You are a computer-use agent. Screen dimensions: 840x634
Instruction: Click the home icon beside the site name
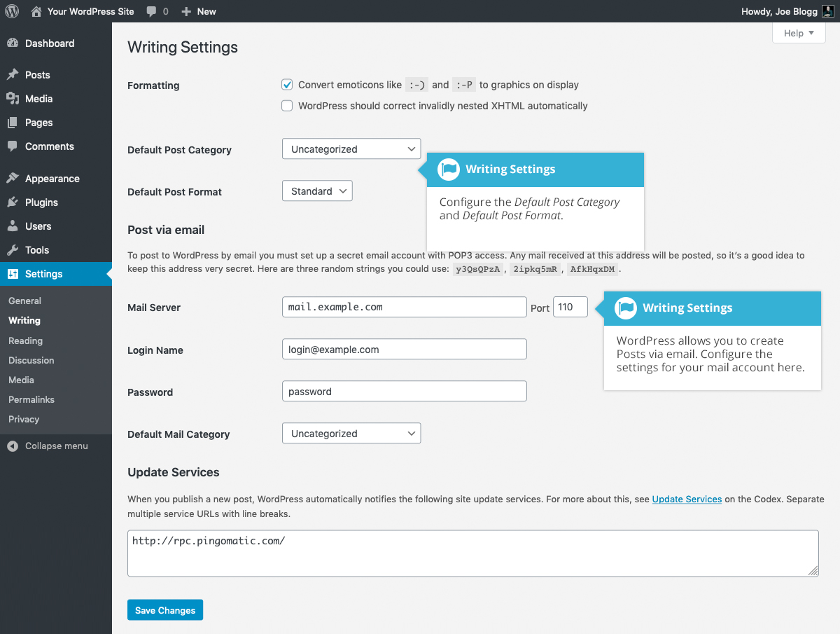pyautogui.click(x=36, y=11)
